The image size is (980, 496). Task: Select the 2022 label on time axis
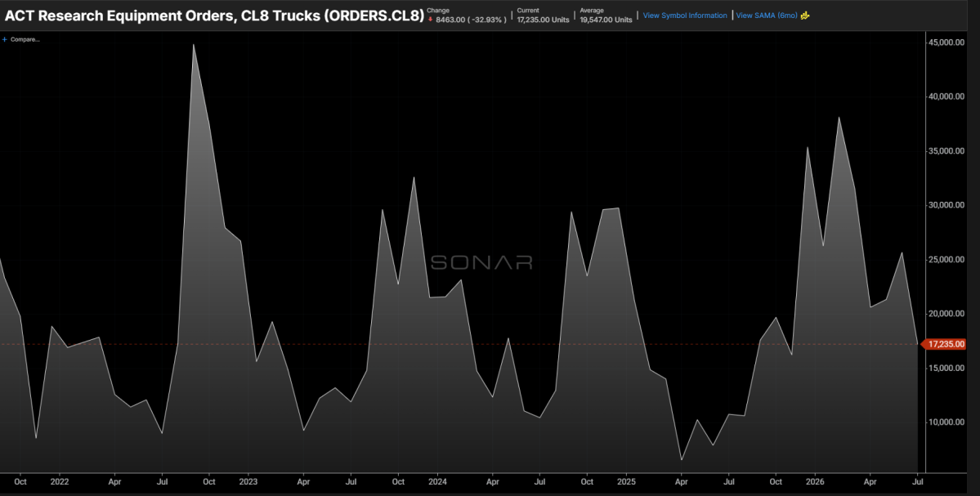click(x=60, y=482)
